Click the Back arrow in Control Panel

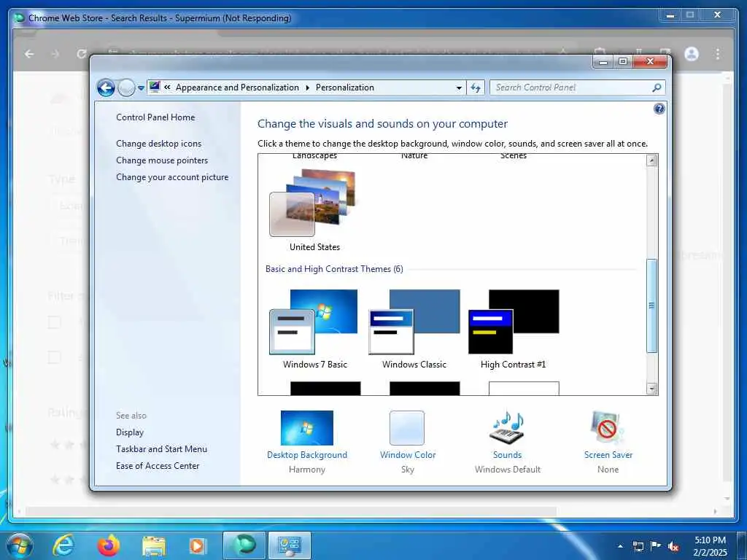[x=106, y=87]
